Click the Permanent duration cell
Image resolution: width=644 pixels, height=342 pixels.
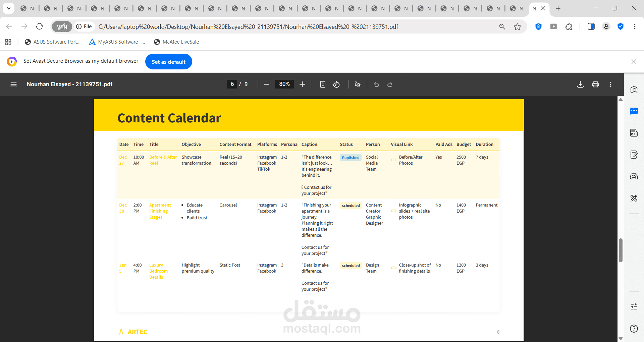486,205
